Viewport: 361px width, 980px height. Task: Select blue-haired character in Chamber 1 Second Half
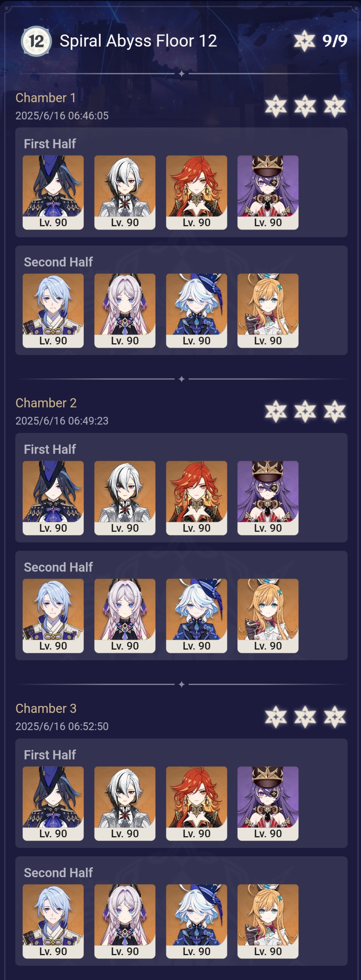click(x=53, y=310)
